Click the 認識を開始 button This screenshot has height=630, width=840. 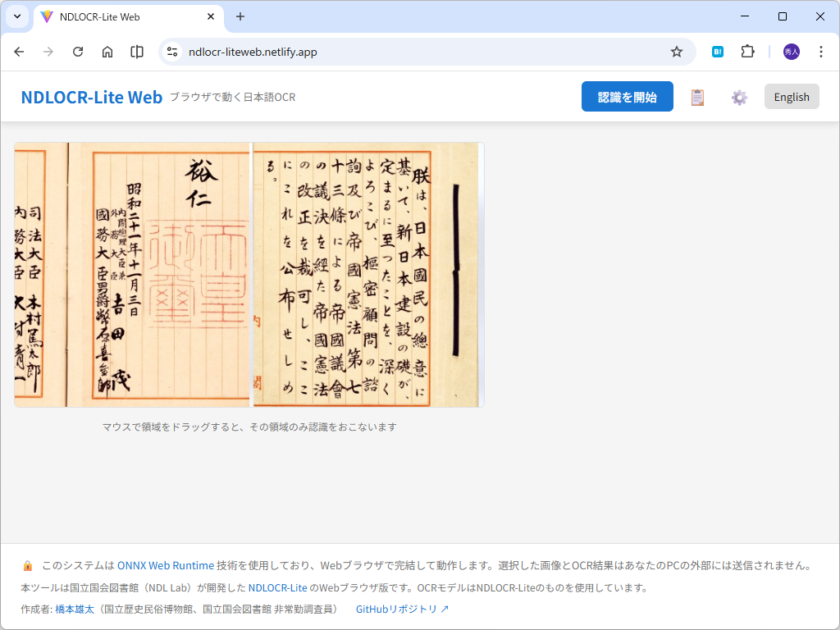click(x=627, y=96)
